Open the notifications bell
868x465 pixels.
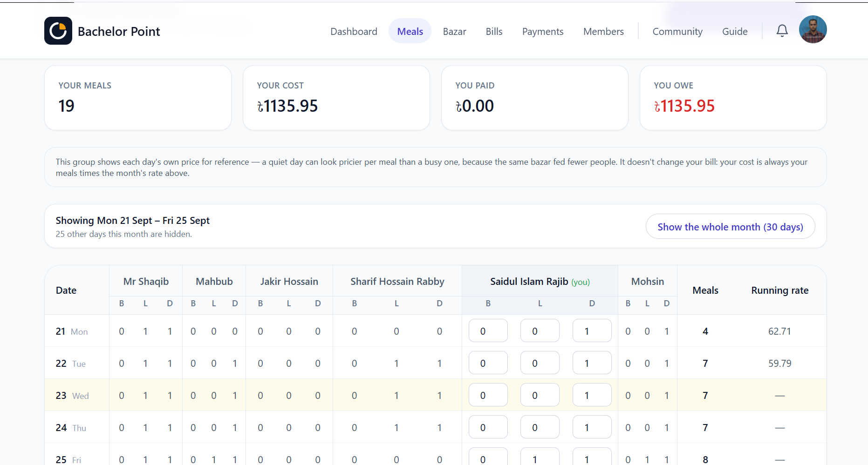coord(782,31)
